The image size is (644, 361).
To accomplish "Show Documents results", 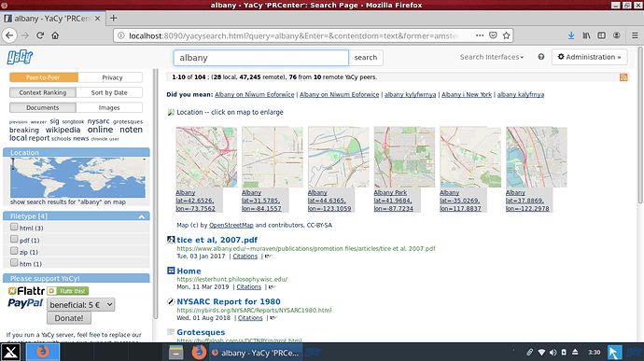I will (x=43, y=107).
